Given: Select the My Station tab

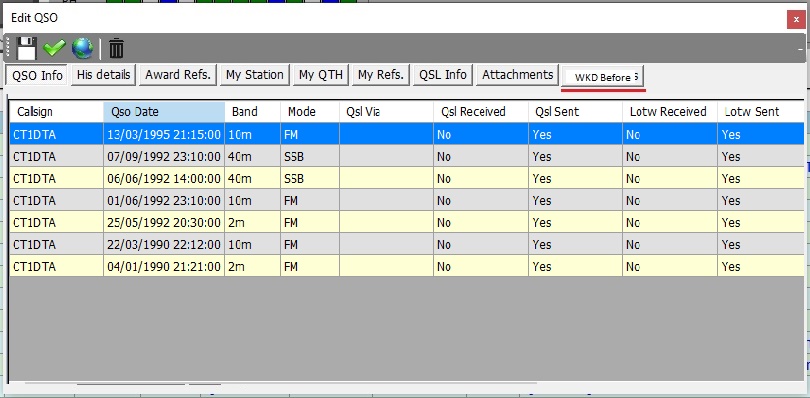Looking at the screenshot, I should 255,75.
